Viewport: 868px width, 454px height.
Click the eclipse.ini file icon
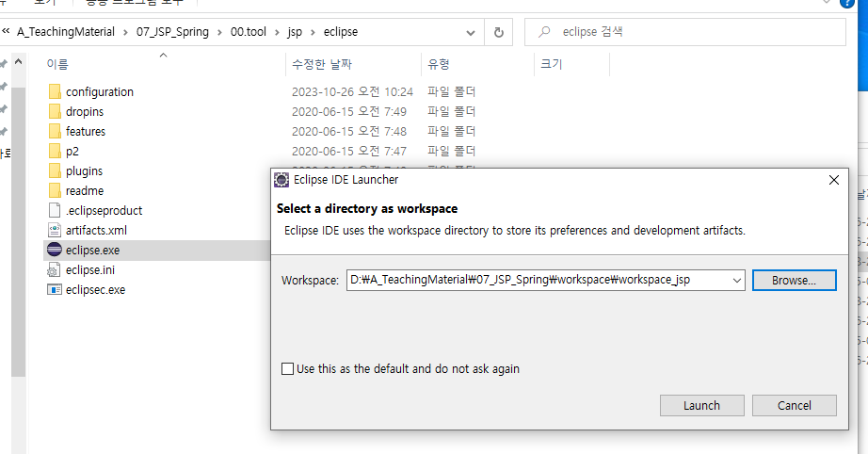(55, 269)
